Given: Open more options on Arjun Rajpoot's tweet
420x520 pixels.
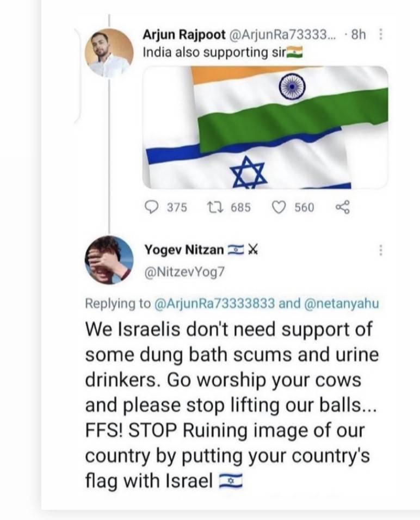Looking at the screenshot, I should point(381,35).
